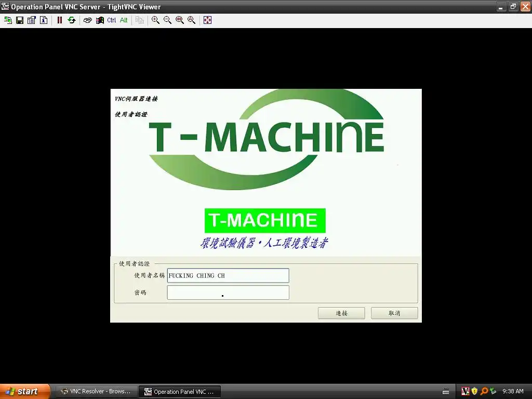Screen dimensions: 532x399
Task: Close the TightVNC Viewer window
Action: 525,6
